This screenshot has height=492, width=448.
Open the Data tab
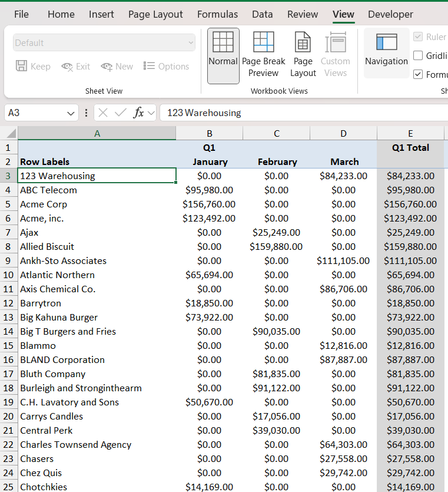[263, 14]
